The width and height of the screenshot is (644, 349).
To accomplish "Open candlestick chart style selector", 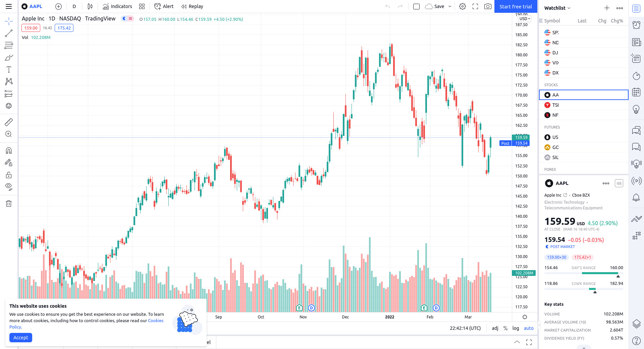I will pyautogui.click(x=90, y=6).
